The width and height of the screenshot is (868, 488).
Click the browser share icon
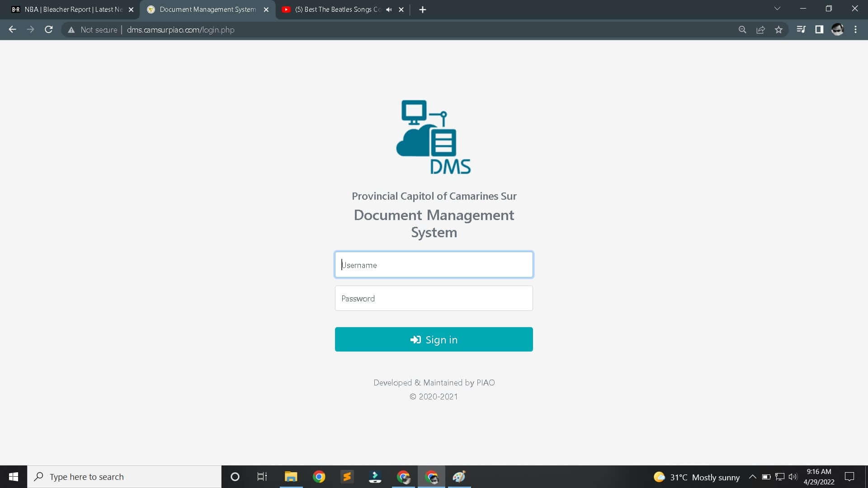(761, 29)
